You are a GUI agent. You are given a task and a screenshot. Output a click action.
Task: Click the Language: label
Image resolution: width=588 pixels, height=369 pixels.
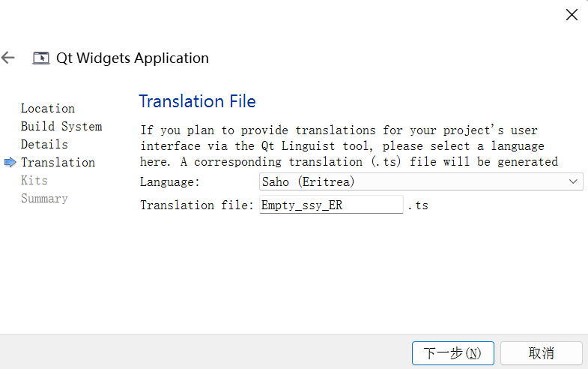pyautogui.click(x=169, y=182)
